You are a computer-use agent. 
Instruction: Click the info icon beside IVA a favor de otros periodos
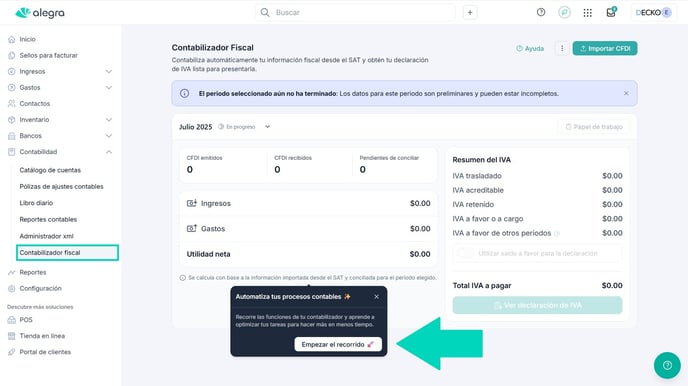[557, 233]
